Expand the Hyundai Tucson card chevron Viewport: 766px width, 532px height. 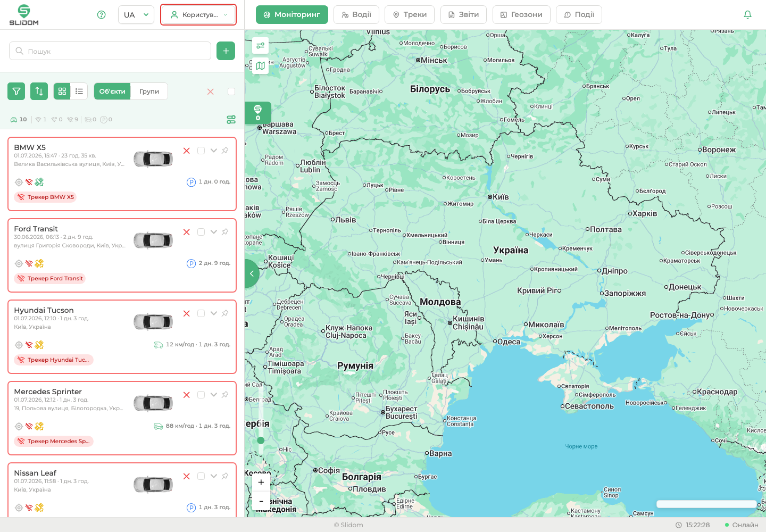point(214,313)
